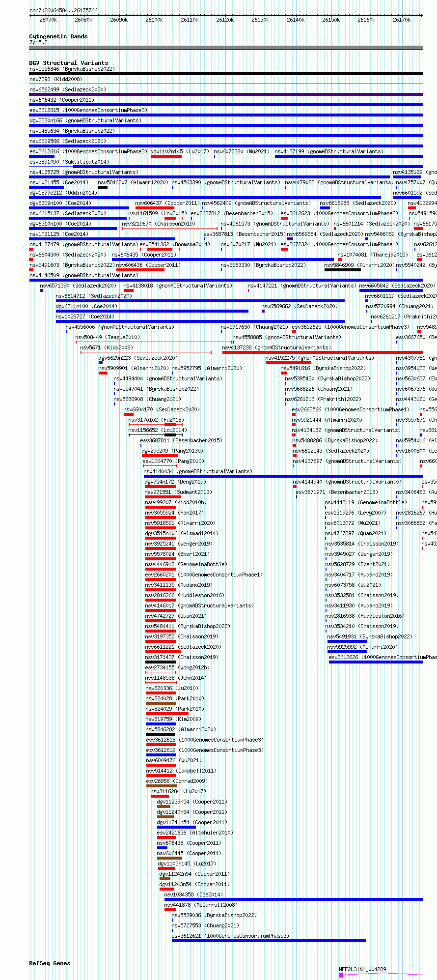Open nsv6569662 (Sedlazeck2020) label
The width and height of the screenshot is (437, 980).
300,307
